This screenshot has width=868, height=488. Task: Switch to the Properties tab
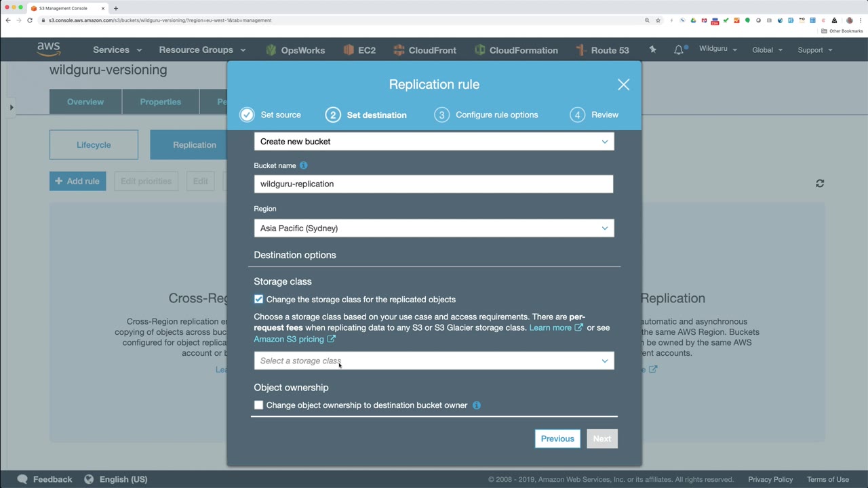click(161, 102)
